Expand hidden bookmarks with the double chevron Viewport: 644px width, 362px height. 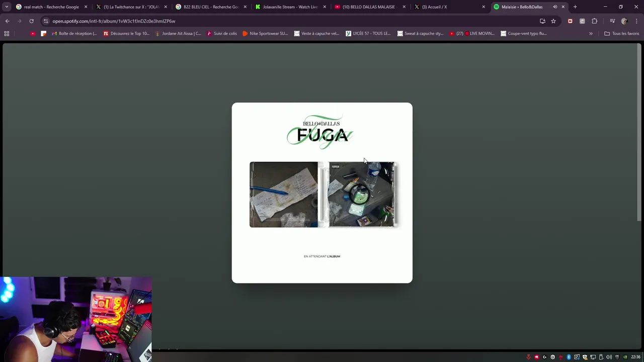pos(591,34)
